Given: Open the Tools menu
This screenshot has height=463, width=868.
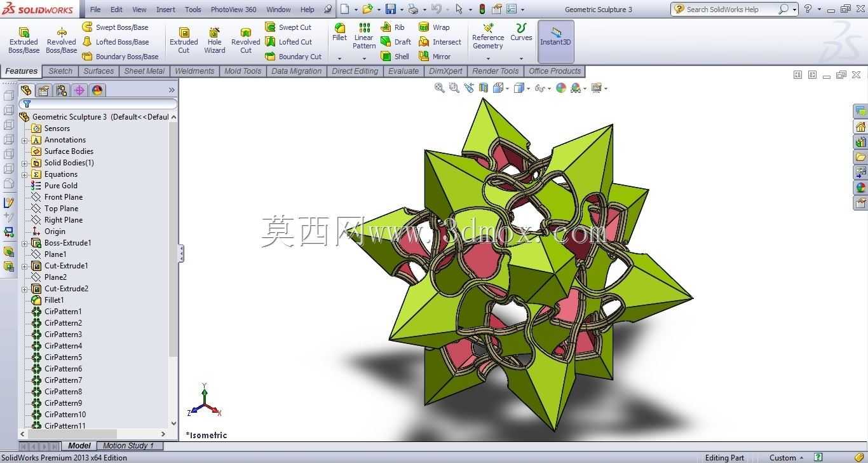Looking at the screenshot, I should coord(193,10).
